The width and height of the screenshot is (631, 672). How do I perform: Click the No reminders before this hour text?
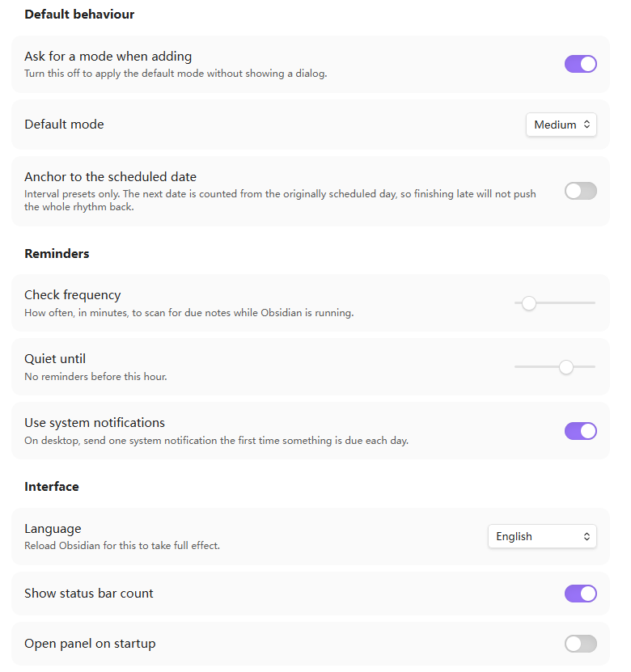point(95,377)
